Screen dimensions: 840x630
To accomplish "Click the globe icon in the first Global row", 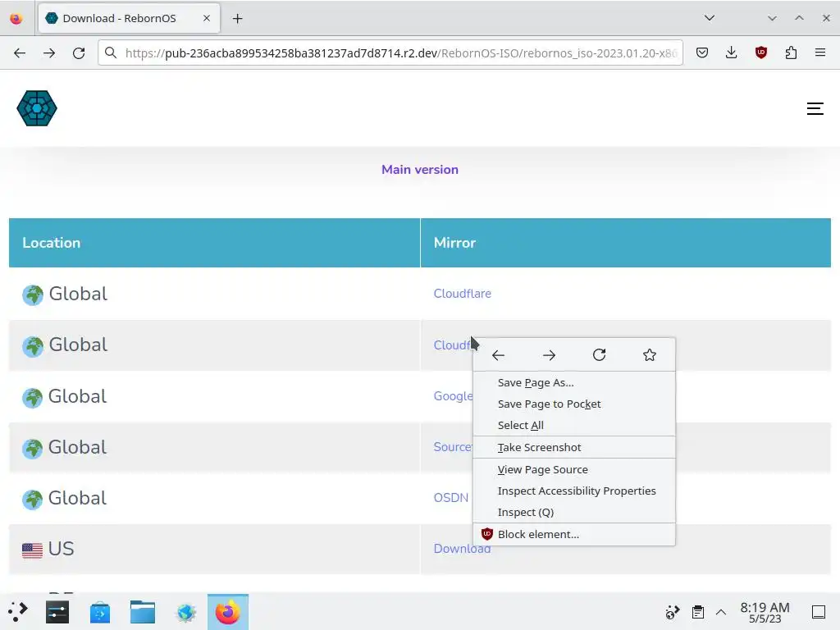I will click(33, 294).
